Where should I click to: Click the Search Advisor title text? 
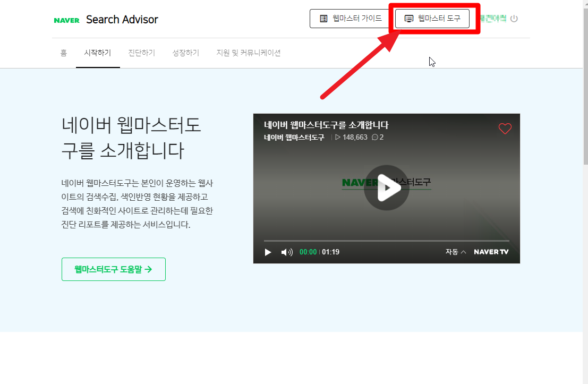(122, 20)
